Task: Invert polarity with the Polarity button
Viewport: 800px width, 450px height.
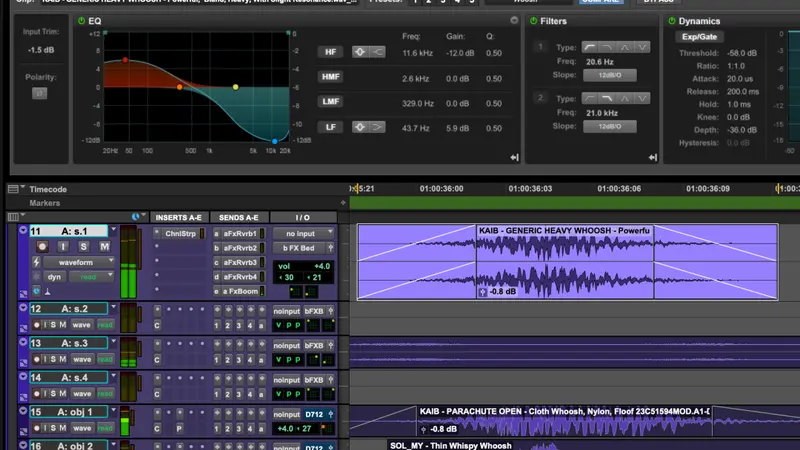Action: 40,93
